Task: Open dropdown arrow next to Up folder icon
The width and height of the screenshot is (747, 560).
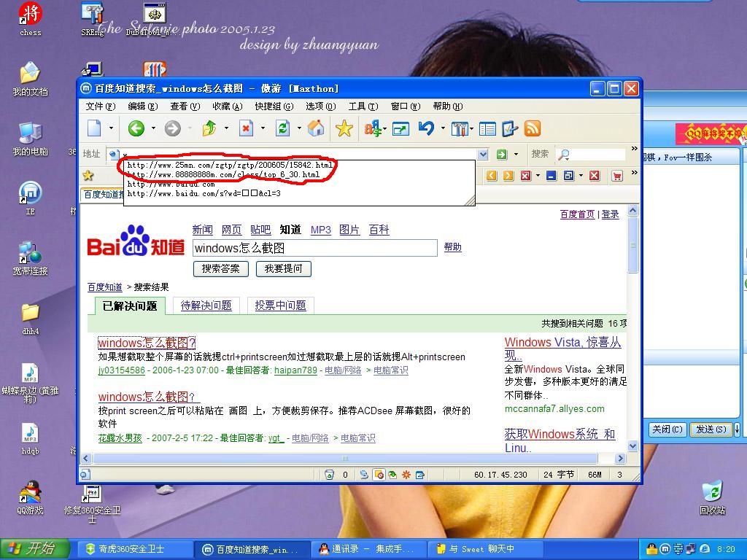Action: (x=226, y=128)
